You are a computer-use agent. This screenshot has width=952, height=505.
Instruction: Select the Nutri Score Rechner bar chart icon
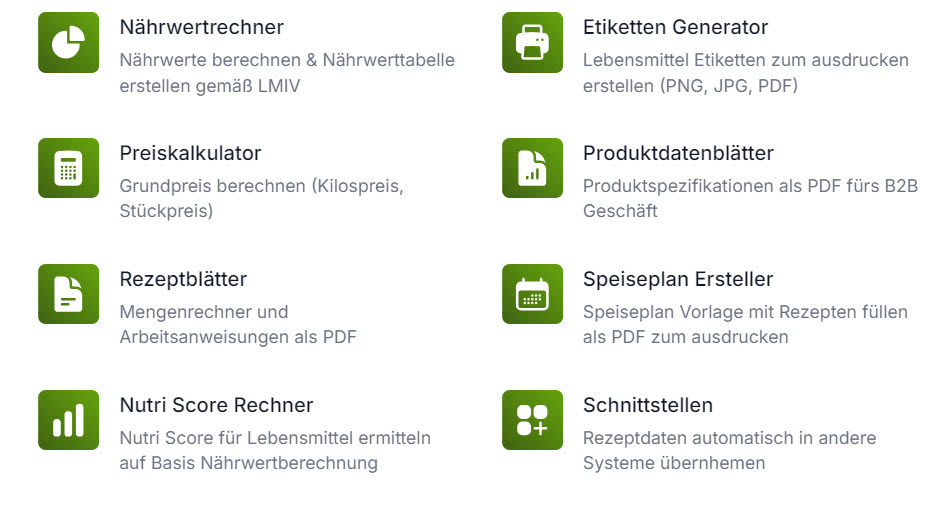coord(68,420)
